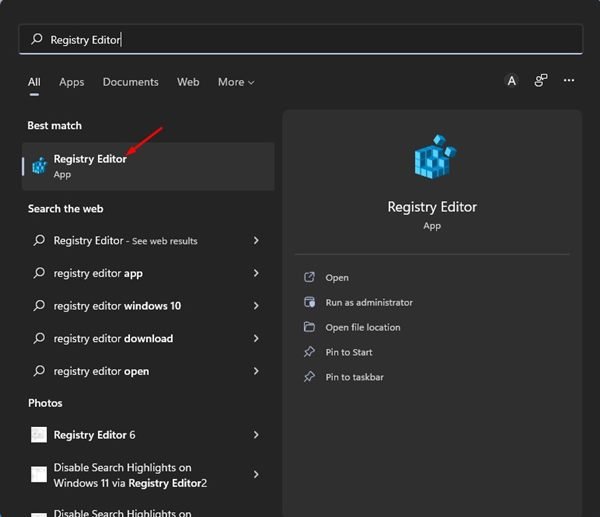
Task: Switch to the Web tab
Action: click(188, 82)
